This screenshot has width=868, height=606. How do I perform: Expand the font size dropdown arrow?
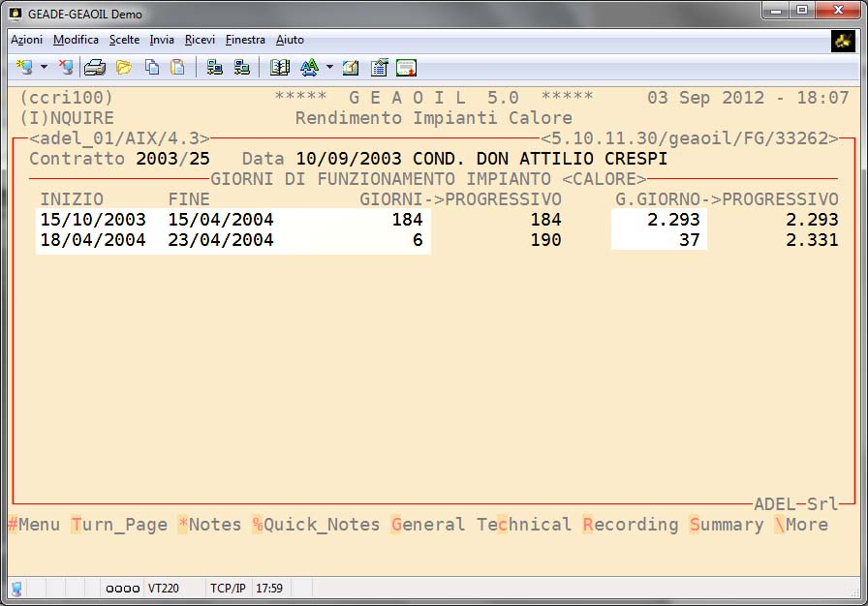coord(329,68)
